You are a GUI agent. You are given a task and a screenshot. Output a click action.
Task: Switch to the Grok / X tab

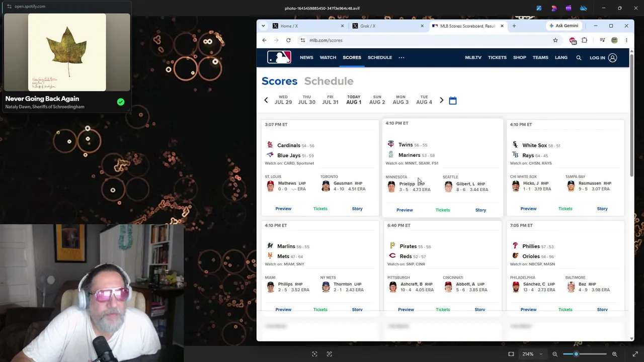[x=387, y=26]
